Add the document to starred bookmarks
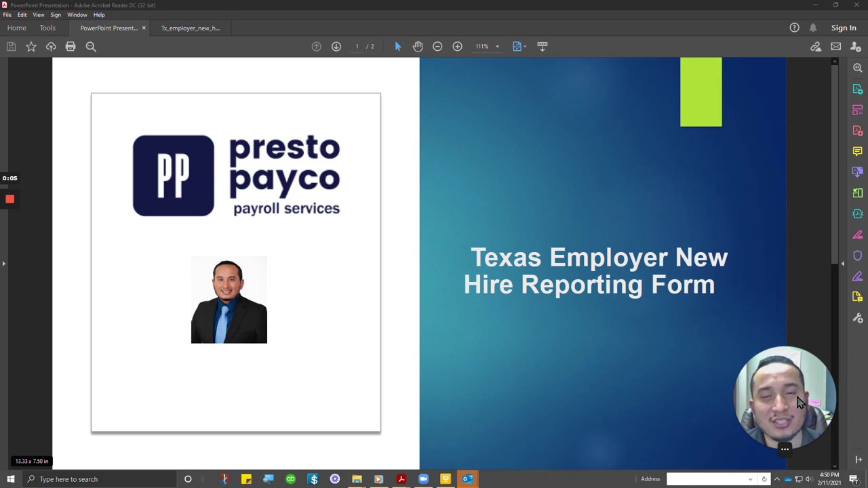The width and height of the screenshot is (868, 488). [x=31, y=46]
